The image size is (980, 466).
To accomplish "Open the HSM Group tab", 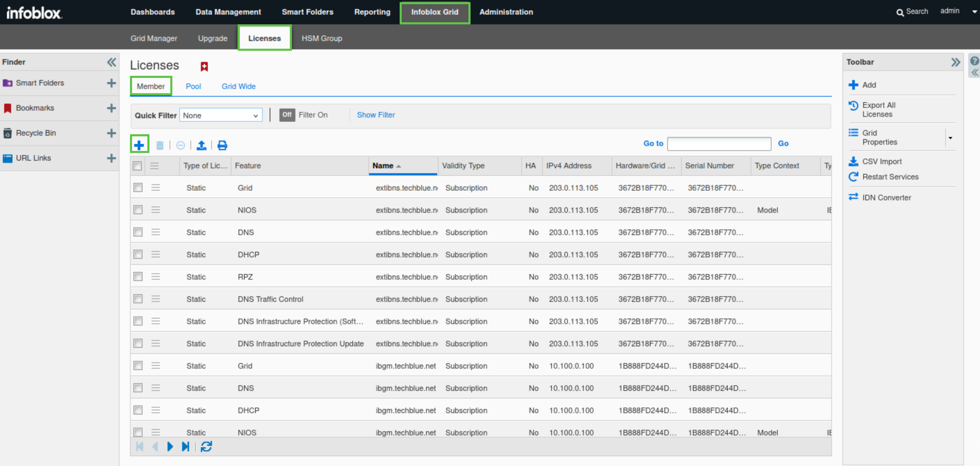I will click(x=322, y=39).
